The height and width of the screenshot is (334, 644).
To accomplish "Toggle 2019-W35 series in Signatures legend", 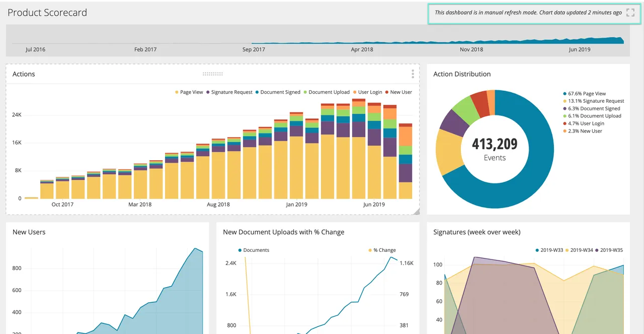I will pyautogui.click(x=609, y=250).
